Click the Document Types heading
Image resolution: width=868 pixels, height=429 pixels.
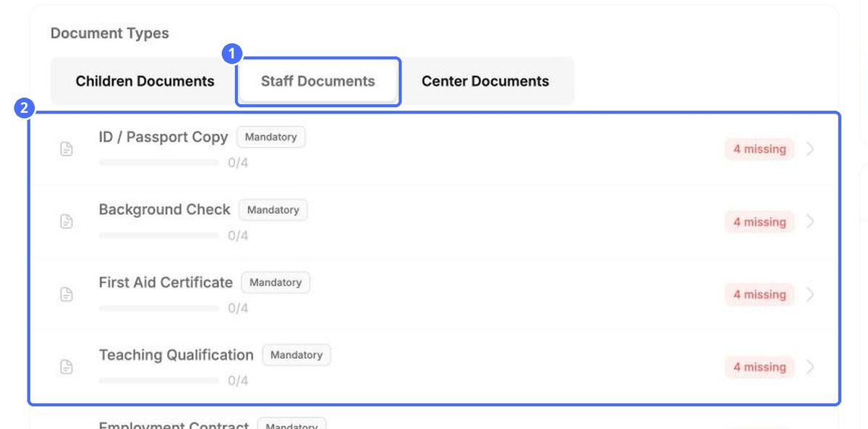[110, 33]
